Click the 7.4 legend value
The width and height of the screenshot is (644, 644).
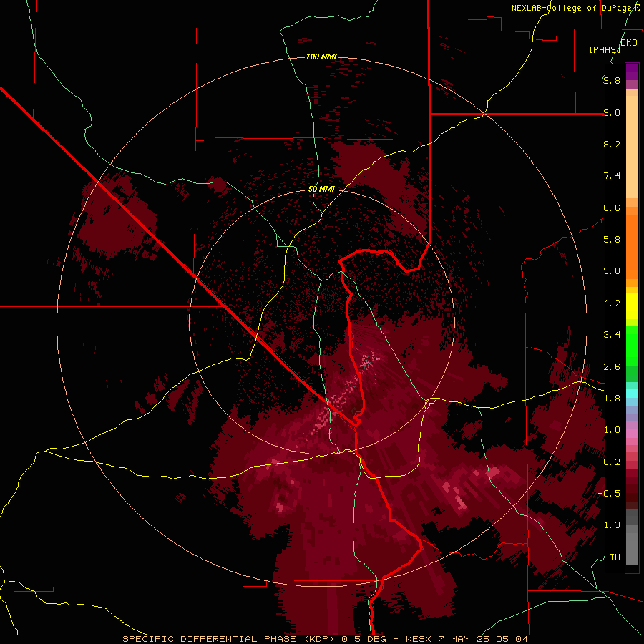pyautogui.click(x=612, y=176)
